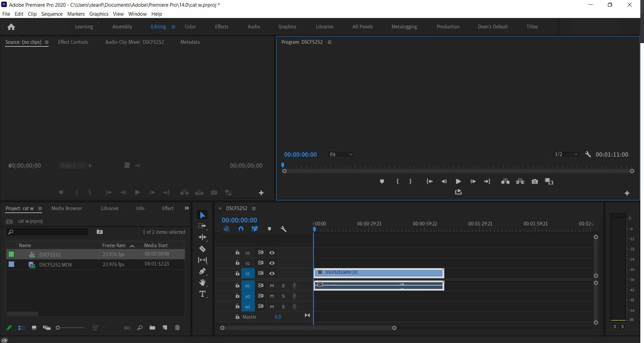Select the Hand tool
Screen dimensions: 644x343
[202, 283]
